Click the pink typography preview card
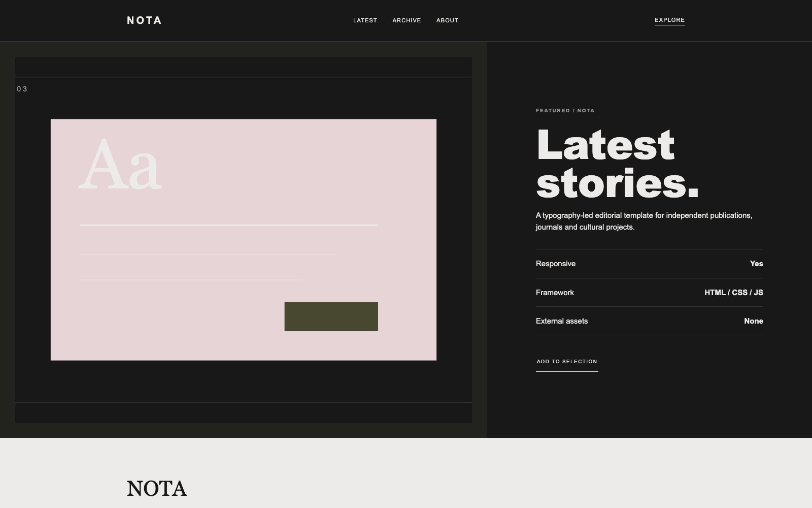This screenshot has height=508, width=812. (x=244, y=240)
